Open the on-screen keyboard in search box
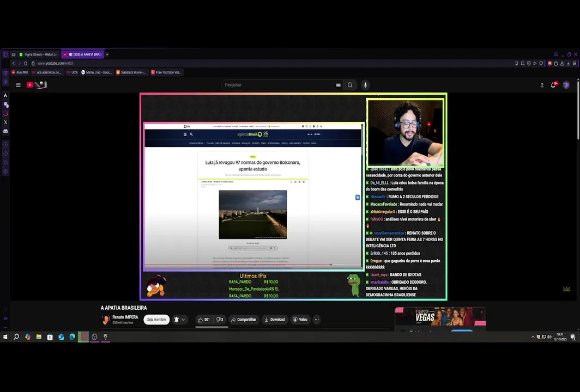 pos(338,85)
